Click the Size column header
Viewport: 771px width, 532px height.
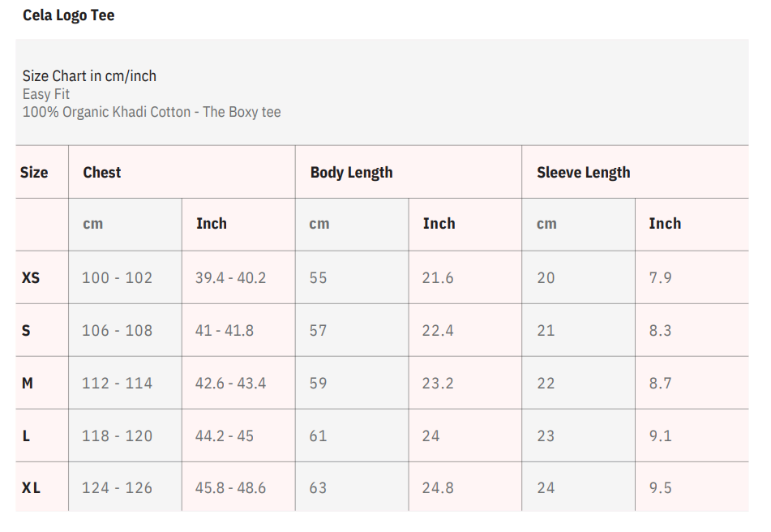(x=34, y=173)
